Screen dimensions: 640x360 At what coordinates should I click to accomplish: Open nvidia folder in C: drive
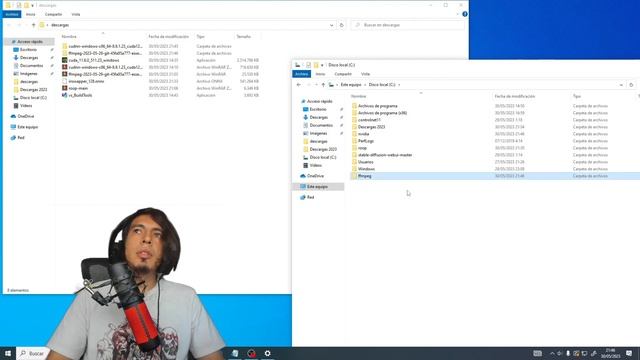click(363, 134)
